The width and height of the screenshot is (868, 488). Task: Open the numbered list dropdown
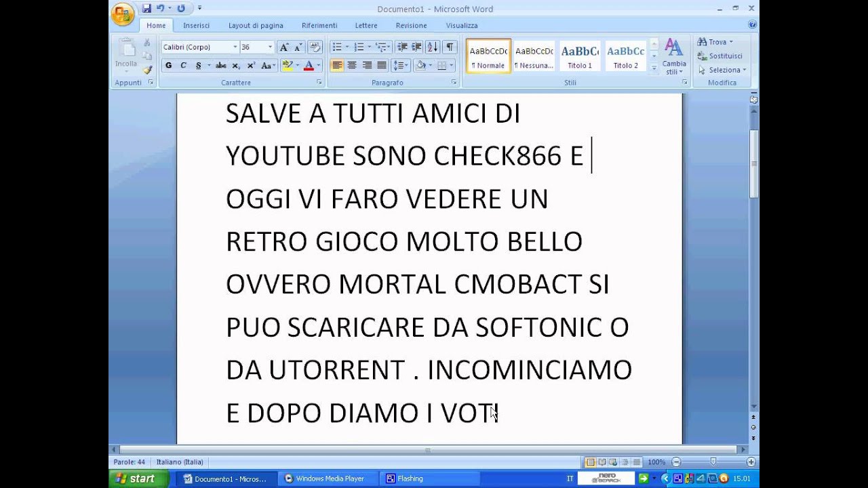[369, 47]
